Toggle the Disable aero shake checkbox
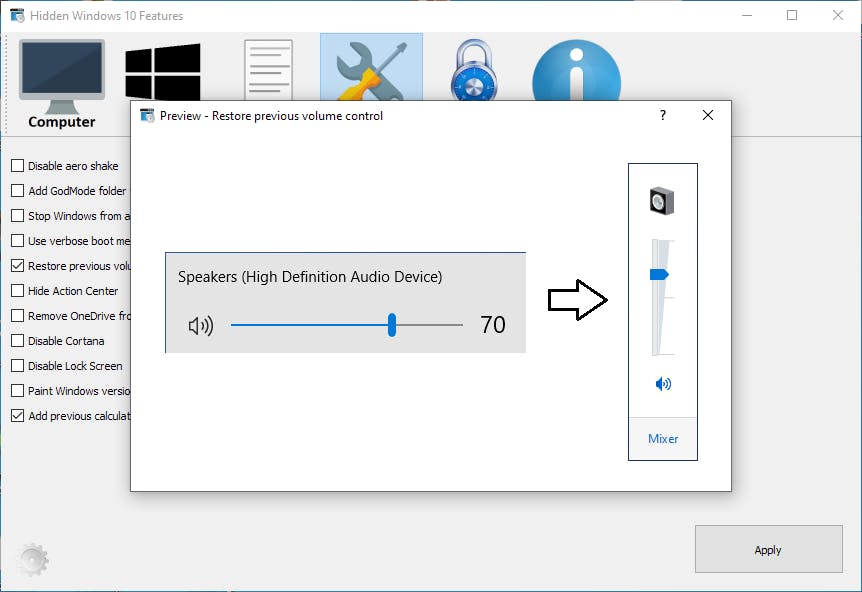The height and width of the screenshot is (592, 862). tap(18, 165)
